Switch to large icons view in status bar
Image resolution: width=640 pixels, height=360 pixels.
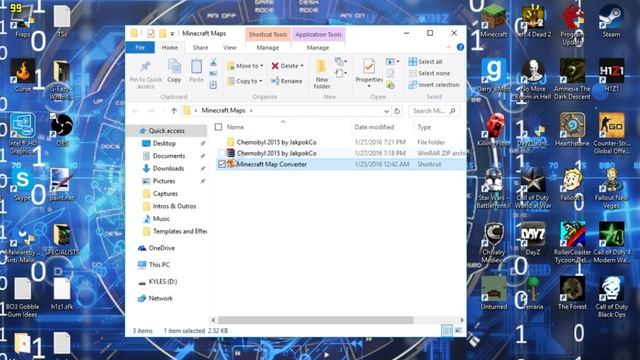[458, 330]
